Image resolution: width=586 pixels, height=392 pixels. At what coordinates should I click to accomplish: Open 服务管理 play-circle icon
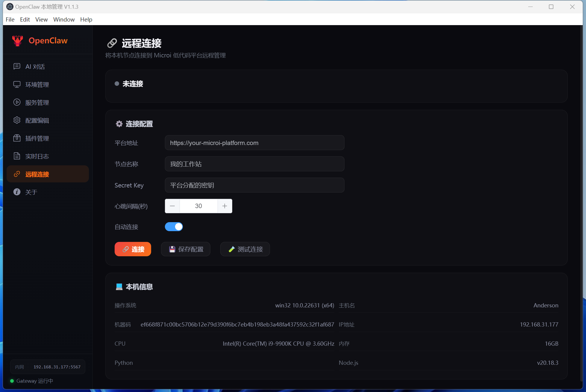[17, 102]
